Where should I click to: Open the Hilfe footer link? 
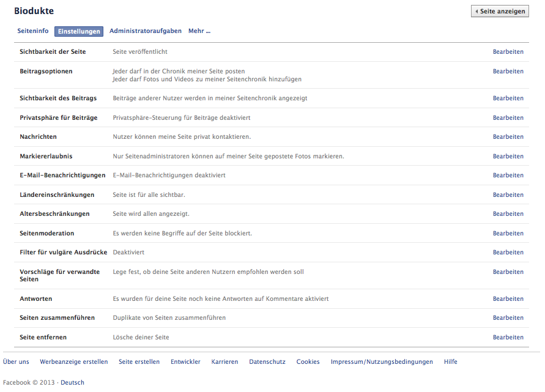[450, 362]
